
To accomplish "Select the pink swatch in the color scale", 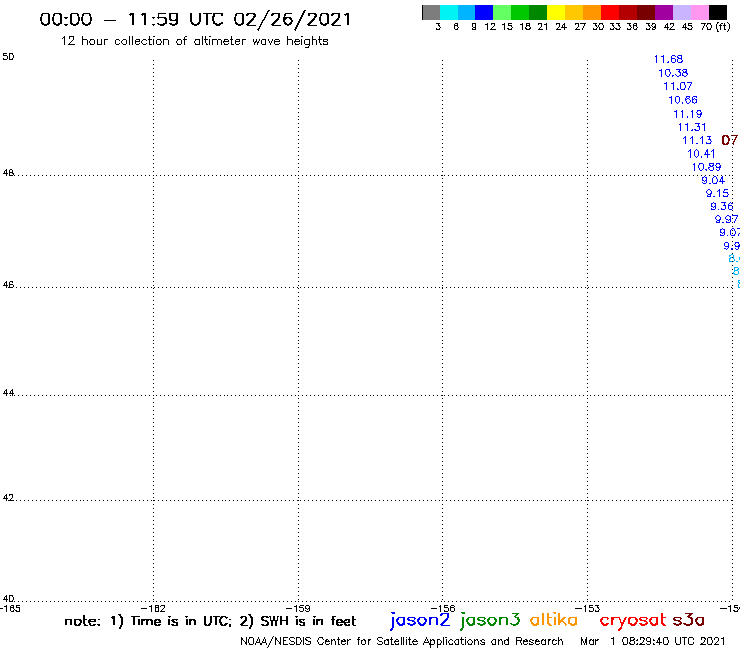I will [699, 12].
